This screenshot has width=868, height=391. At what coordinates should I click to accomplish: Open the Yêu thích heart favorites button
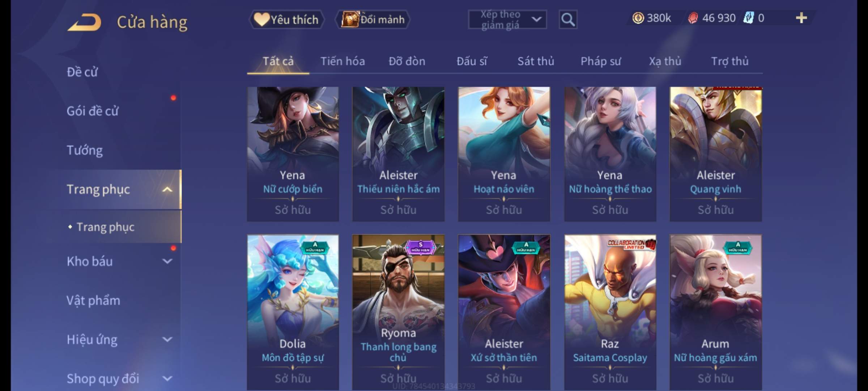(x=286, y=20)
